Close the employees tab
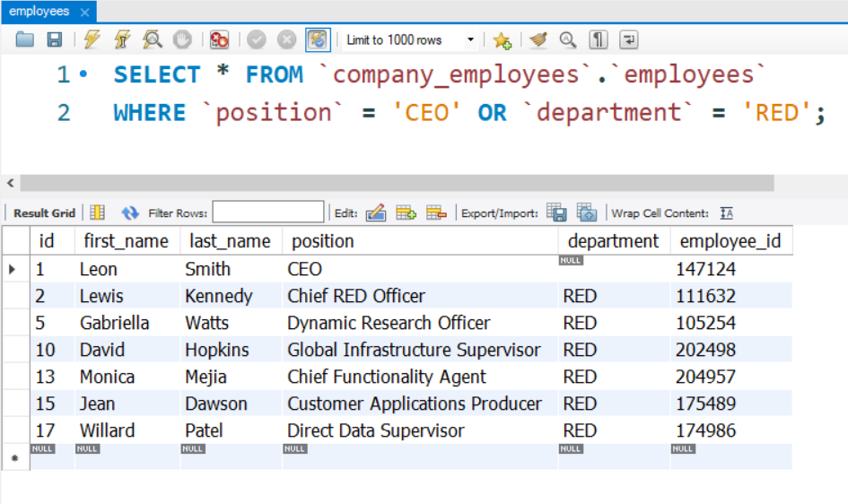Screen dimensions: 848x504 pyautogui.click(x=85, y=12)
